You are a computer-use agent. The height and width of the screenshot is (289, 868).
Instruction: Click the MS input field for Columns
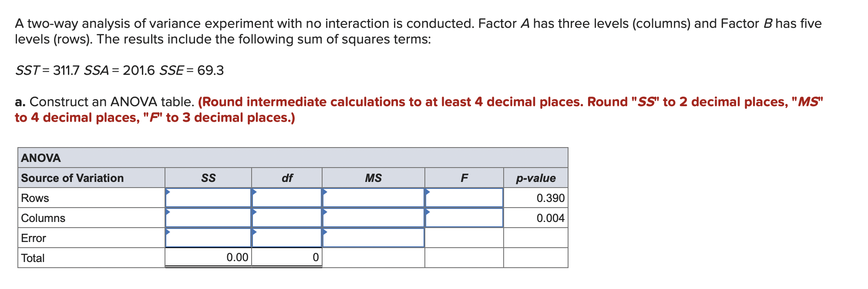[373, 218]
